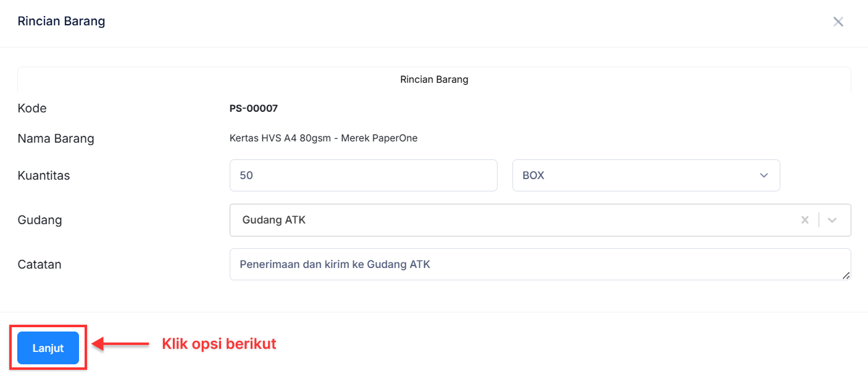Select the centered Rincian Barang tab
868x376 pixels.
pos(434,80)
